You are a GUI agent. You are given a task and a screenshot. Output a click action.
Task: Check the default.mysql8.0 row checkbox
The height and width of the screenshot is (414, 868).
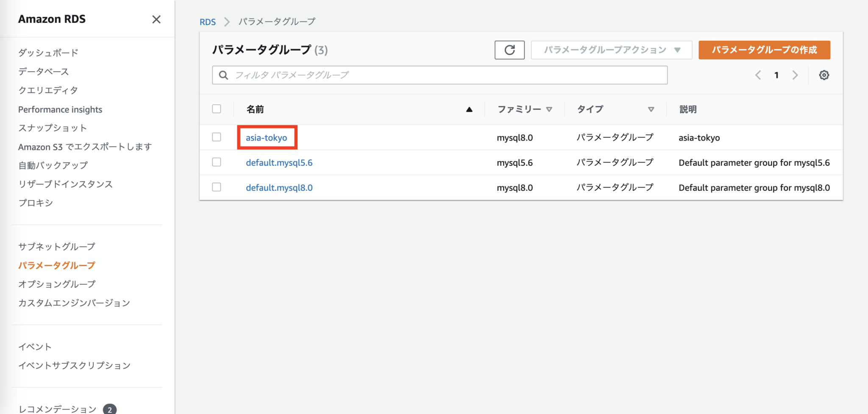217,187
